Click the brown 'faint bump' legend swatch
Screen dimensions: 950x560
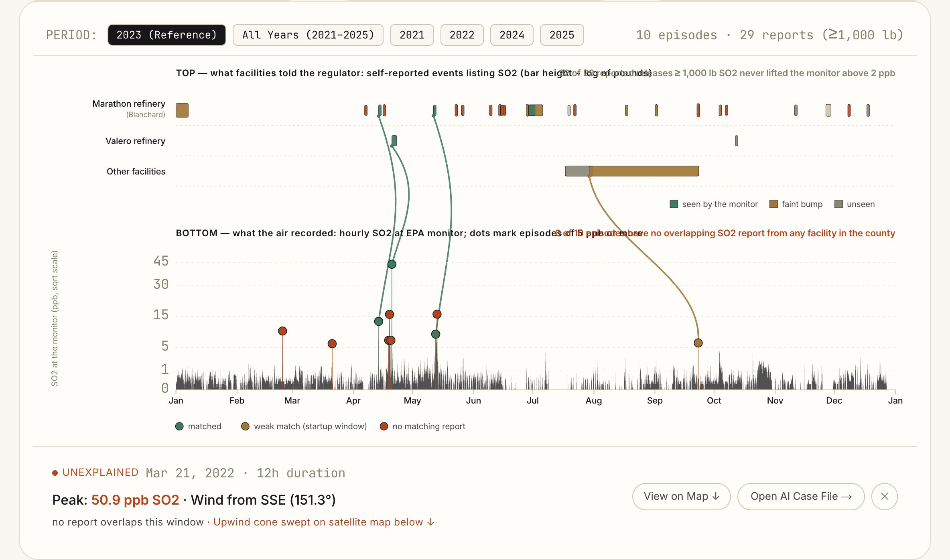coord(773,204)
